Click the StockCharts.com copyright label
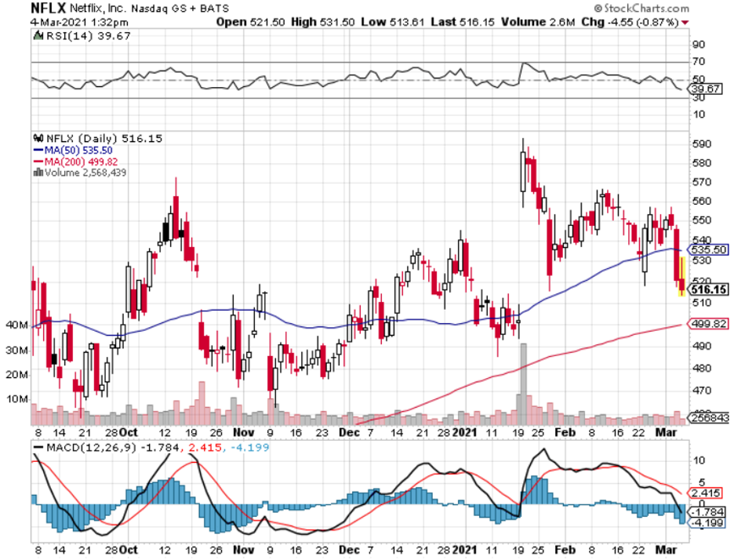The image size is (734, 560). click(641, 8)
